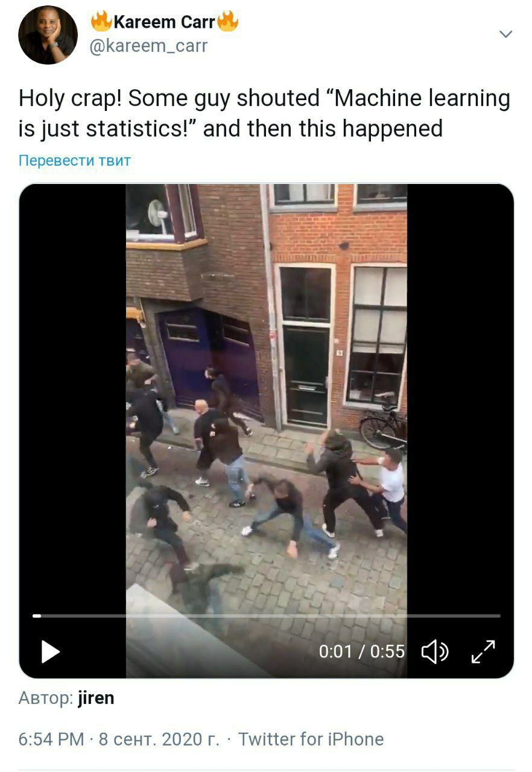This screenshot has width=532, height=772.
Task: Click the fire emoji before the name
Action: (x=101, y=22)
